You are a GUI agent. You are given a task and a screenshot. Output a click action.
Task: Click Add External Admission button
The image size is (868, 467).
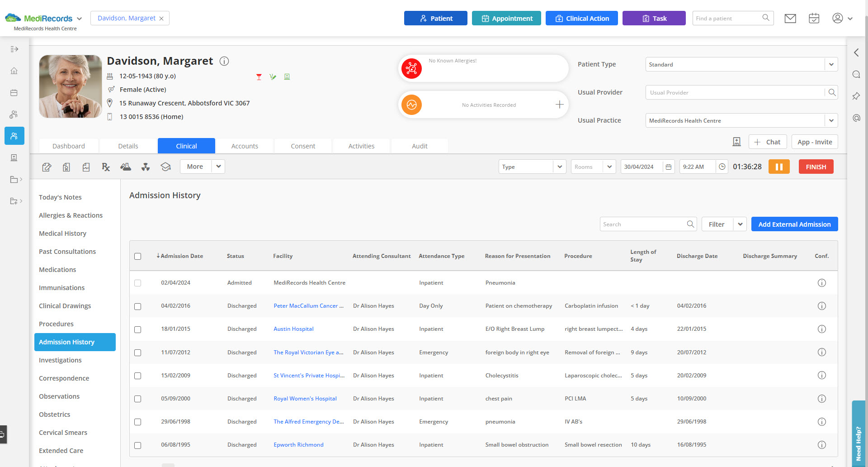point(794,224)
